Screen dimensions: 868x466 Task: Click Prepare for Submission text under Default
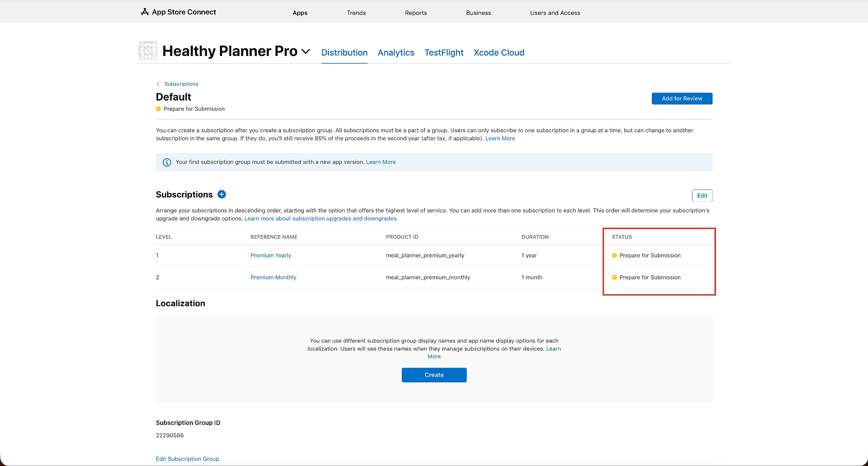pos(194,109)
